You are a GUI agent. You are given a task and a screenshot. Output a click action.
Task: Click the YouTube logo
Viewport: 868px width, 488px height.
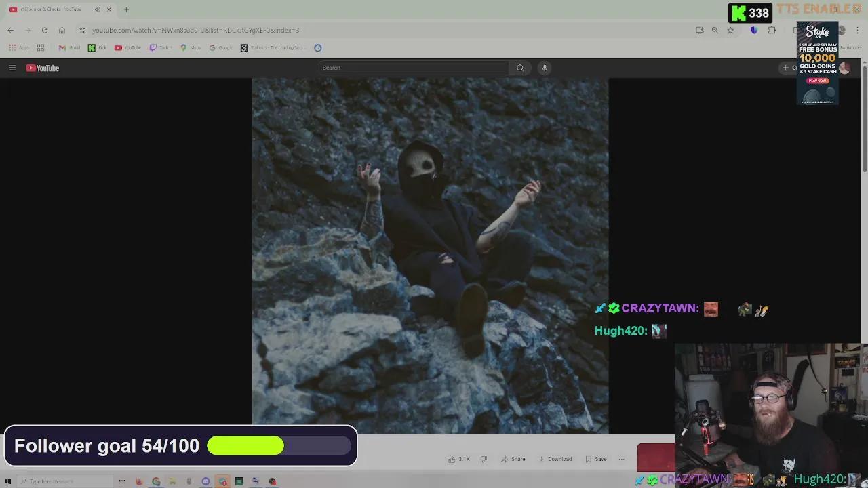pyautogui.click(x=43, y=68)
